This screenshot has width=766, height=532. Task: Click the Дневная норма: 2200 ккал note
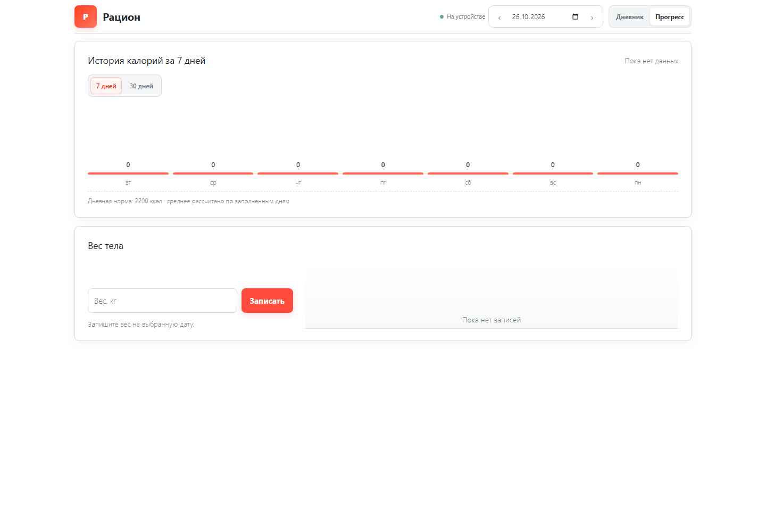[x=188, y=201]
